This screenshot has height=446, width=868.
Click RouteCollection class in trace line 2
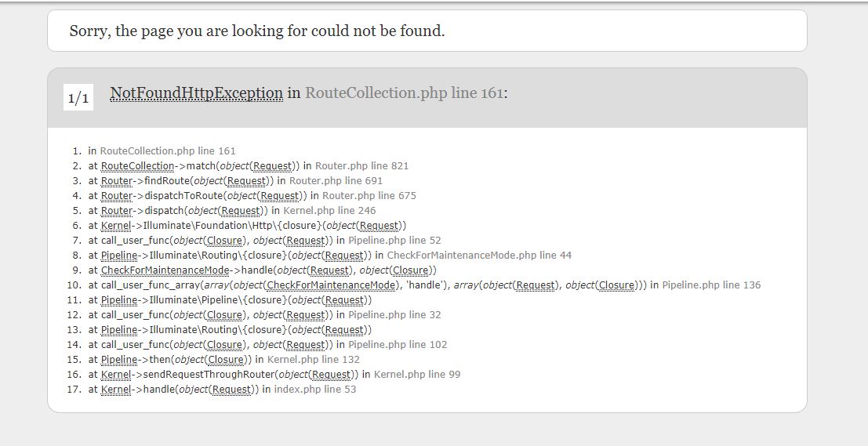(x=137, y=166)
